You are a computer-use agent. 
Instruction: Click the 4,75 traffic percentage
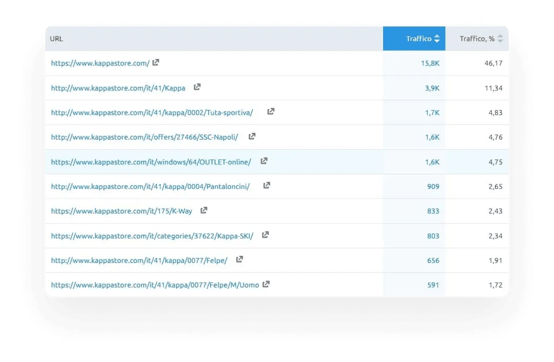495,162
